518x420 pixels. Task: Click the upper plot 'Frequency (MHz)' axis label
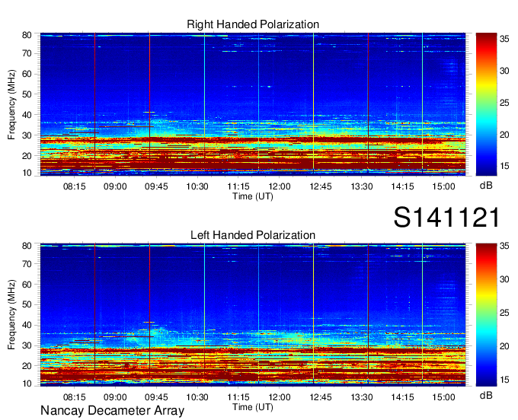[11, 104]
